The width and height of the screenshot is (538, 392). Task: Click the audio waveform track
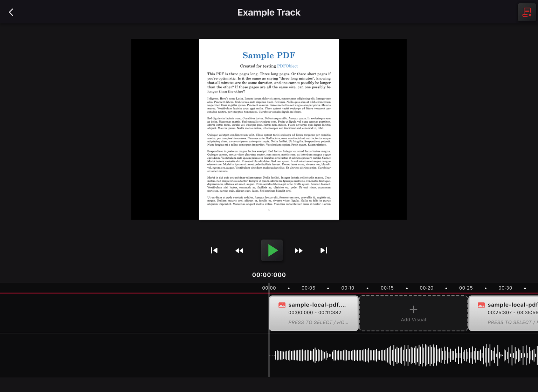click(x=403, y=355)
